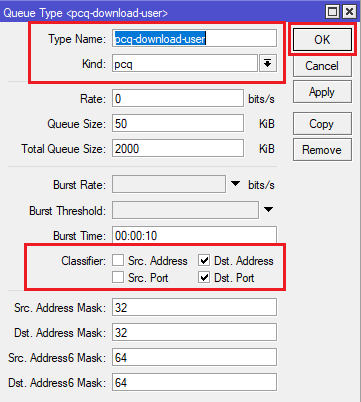The width and height of the screenshot is (361, 402).
Task: Enable the Src. Address classifier checkbox
Action: (x=118, y=260)
